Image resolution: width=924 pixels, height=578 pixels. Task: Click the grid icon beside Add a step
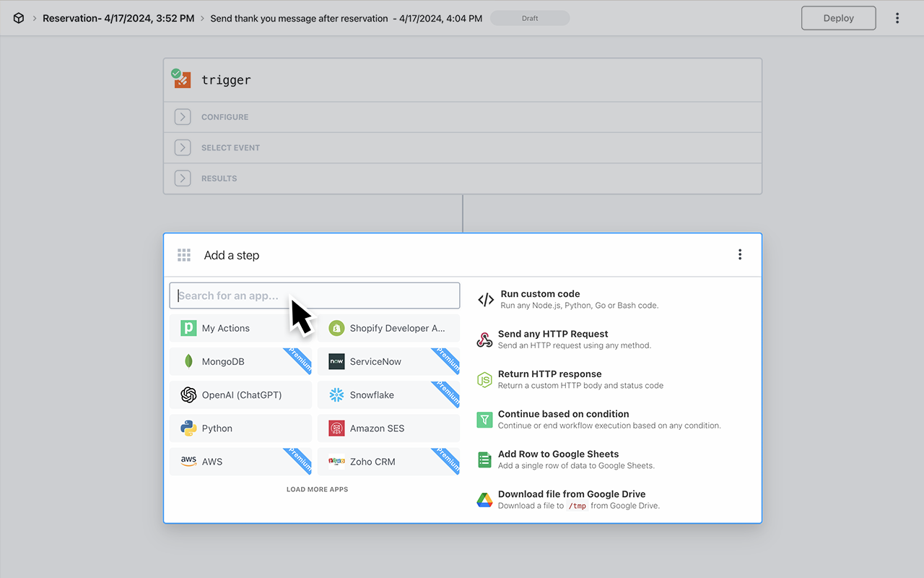coord(184,255)
